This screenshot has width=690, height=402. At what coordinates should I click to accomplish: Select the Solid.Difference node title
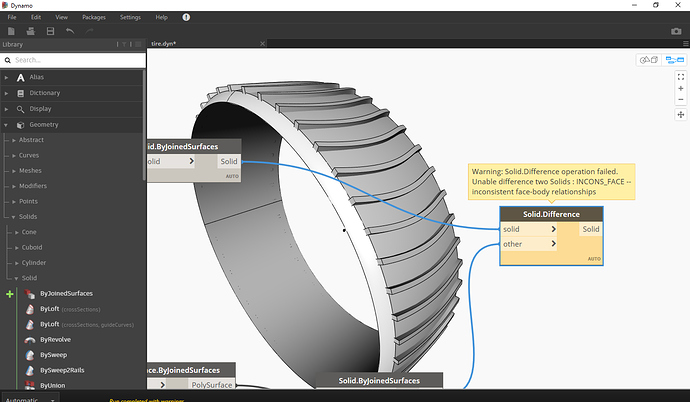pos(551,214)
